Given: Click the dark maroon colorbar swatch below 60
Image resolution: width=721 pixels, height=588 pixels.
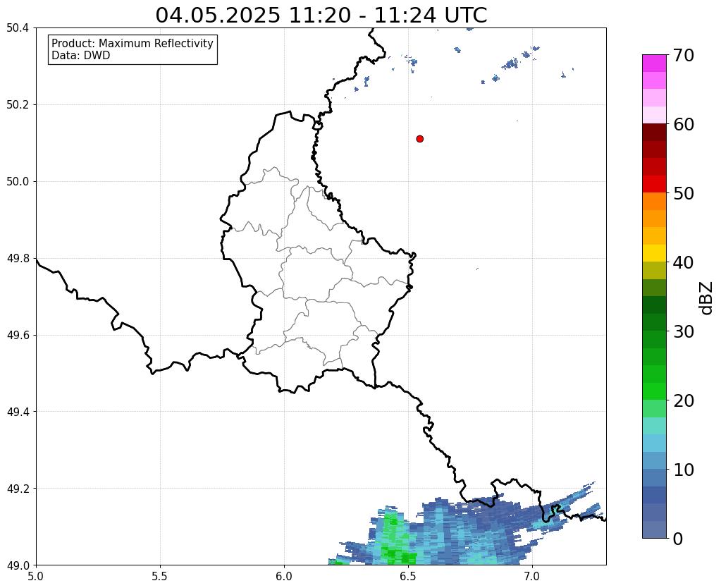Looking at the screenshot, I should click(x=654, y=133).
